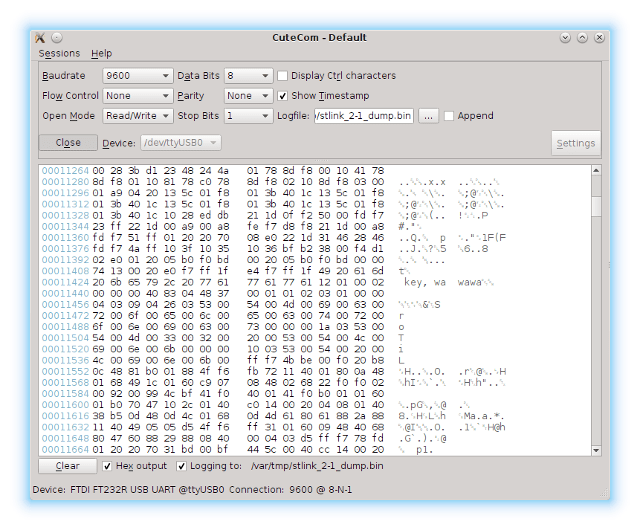Click Connection 9600 @ 8-N-1 status text

click(291, 490)
